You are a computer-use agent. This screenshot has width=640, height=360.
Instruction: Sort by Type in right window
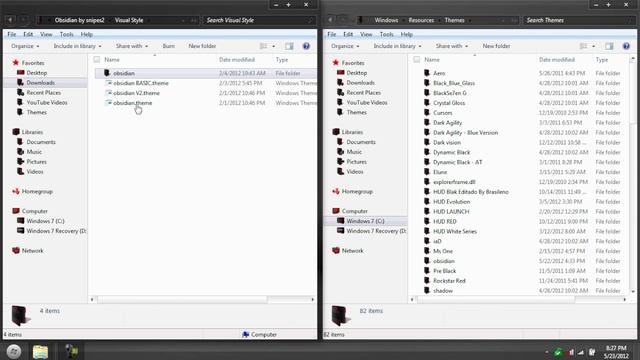point(602,60)
